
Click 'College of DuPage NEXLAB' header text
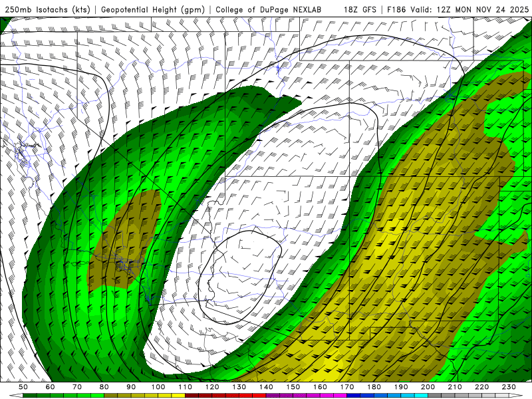[269, 10]
